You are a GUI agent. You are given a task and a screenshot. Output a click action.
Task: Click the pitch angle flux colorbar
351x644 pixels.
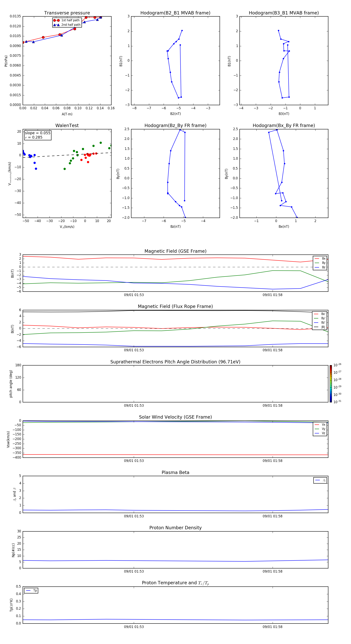pos(331,384)
